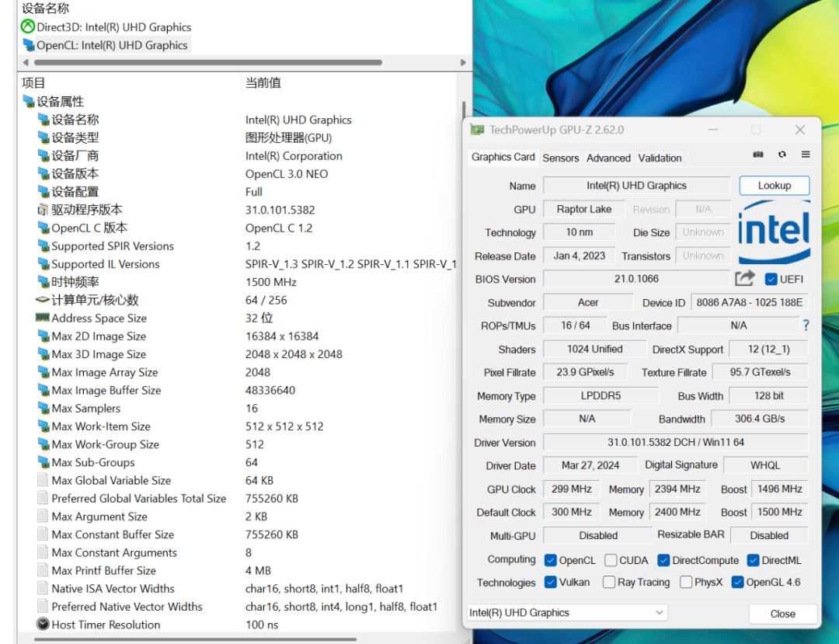Click the memory icon beside Address Space Size
The image size is (839, 644).
click(x=42, y=318)
